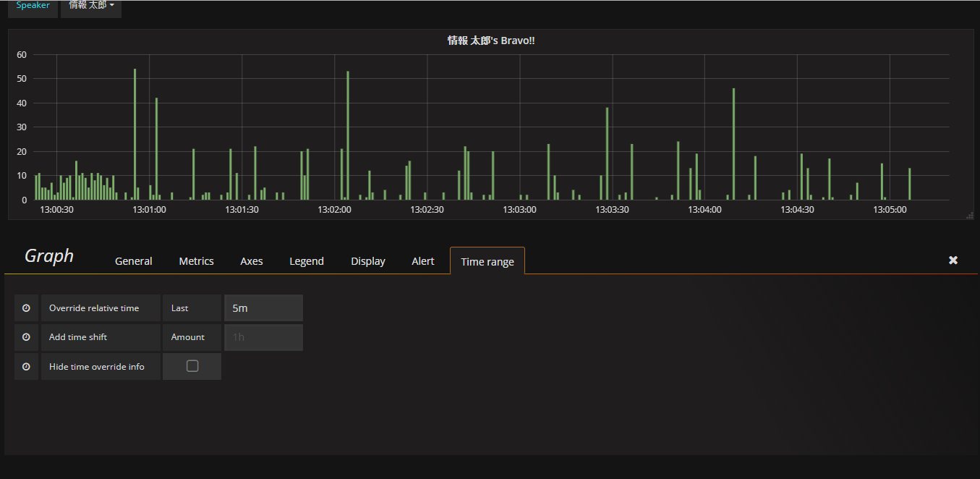Click the clock icon beside Hide time override info
This screenshot has width=980, height=479.
tap(26, 367)
